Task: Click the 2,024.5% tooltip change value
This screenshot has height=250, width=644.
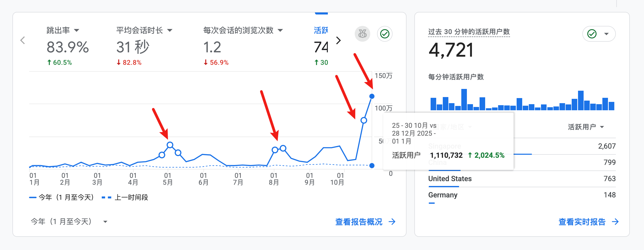Action: tap(486, 155)
